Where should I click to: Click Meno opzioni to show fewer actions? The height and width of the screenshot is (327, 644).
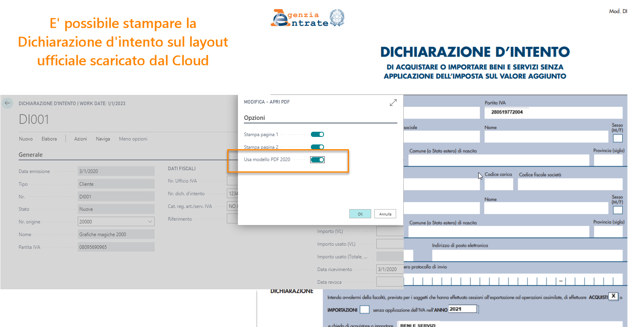[133, 139]
